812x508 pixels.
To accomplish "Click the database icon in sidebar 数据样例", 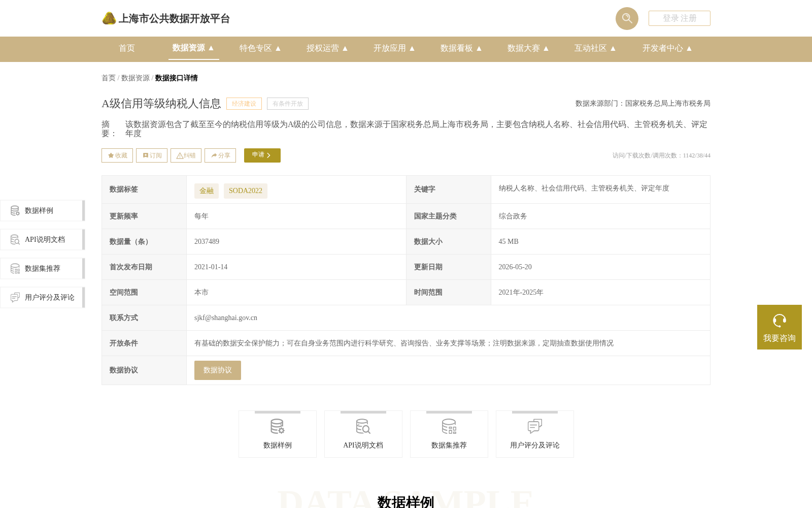I will coord(15,211).
